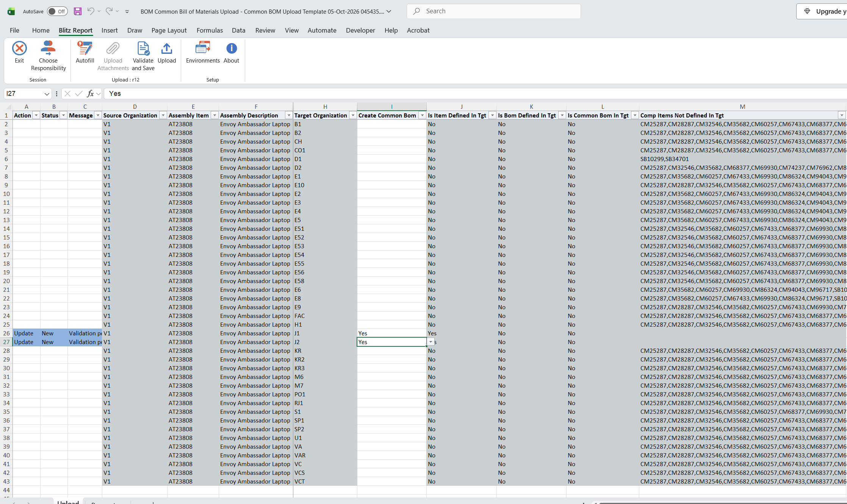Open Target Organization filter dropdown
Screen dimensions: 847x504
pos(353,115)
